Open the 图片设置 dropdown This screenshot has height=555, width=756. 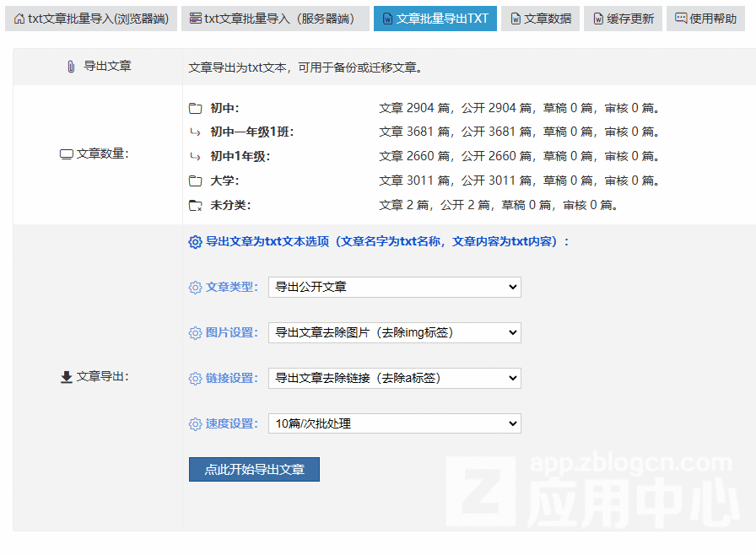point(394,332)
